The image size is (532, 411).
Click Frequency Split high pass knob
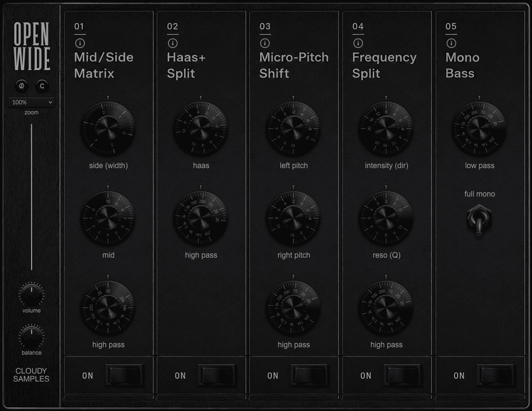tap(386, 308)
